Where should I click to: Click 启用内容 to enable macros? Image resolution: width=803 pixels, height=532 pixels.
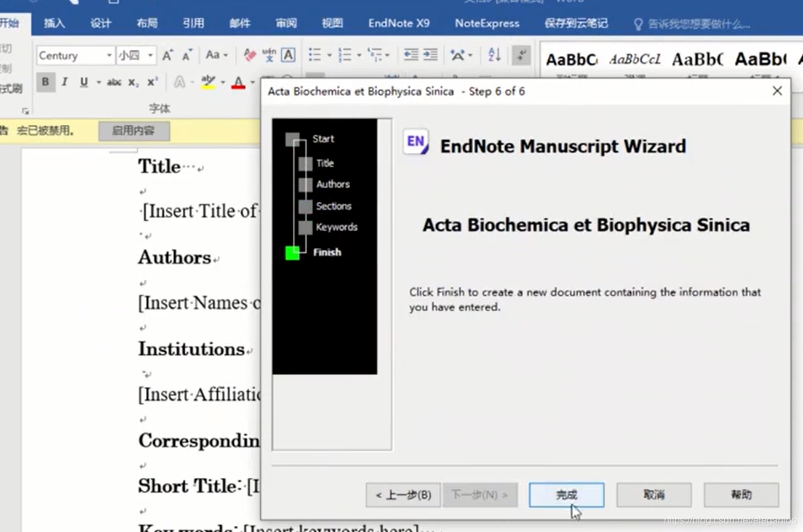coord(134,130)
